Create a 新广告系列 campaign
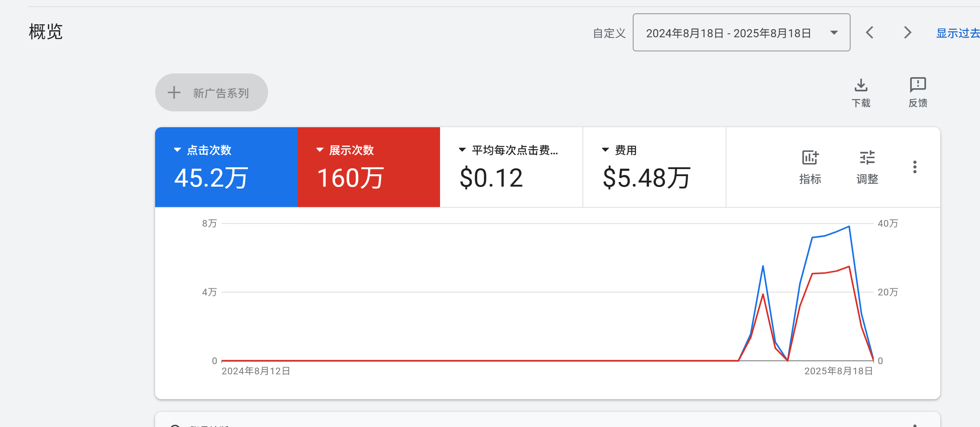Viewport: 980px width, 427px height. click(211, 92)
